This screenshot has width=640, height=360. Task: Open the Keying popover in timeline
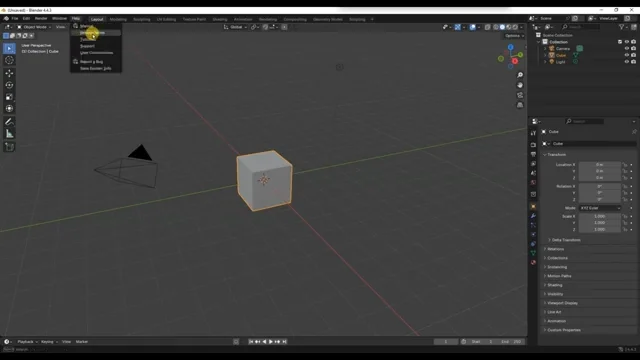tap(49, 342)
